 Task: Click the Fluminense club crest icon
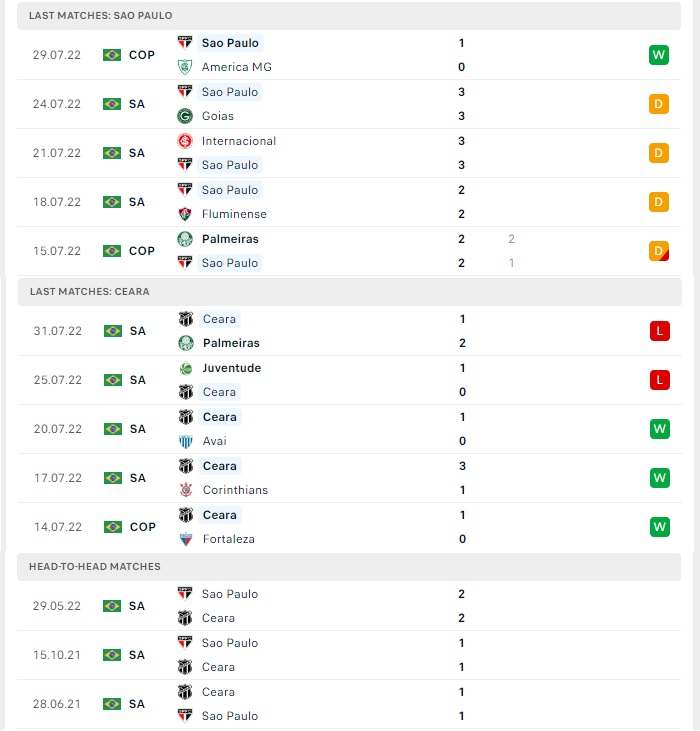[185, 214]
